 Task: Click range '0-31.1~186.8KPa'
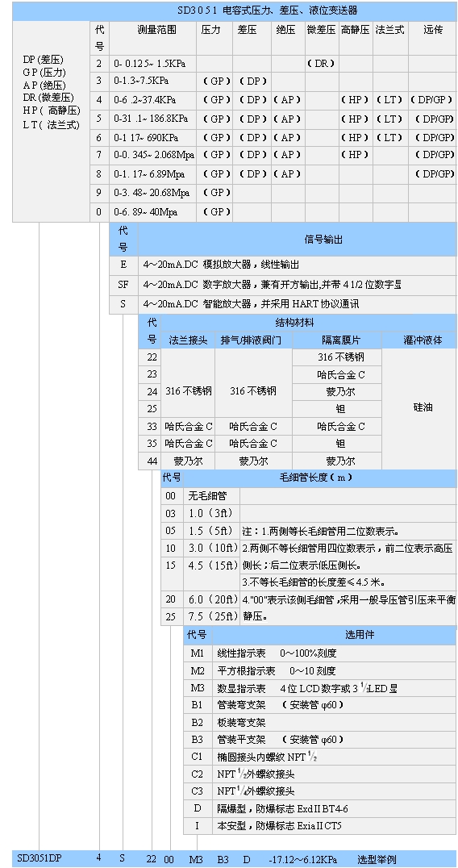(151, 119)
